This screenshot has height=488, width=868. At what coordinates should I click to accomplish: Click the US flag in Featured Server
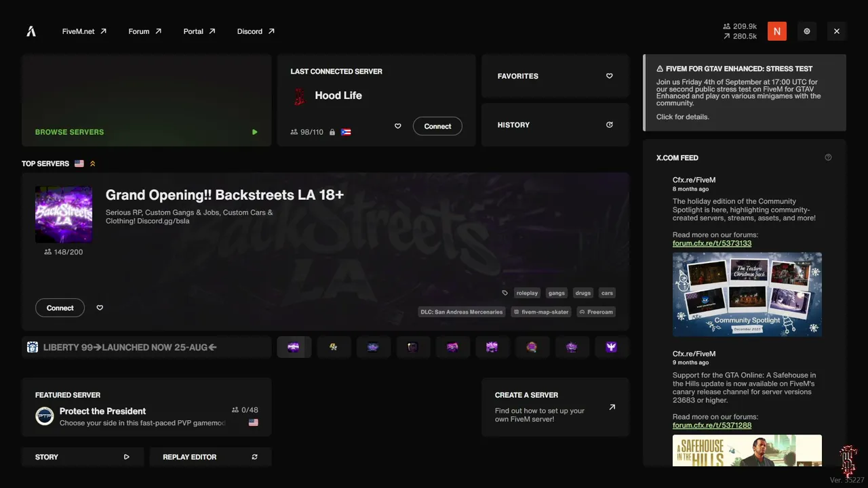(254, 422)
